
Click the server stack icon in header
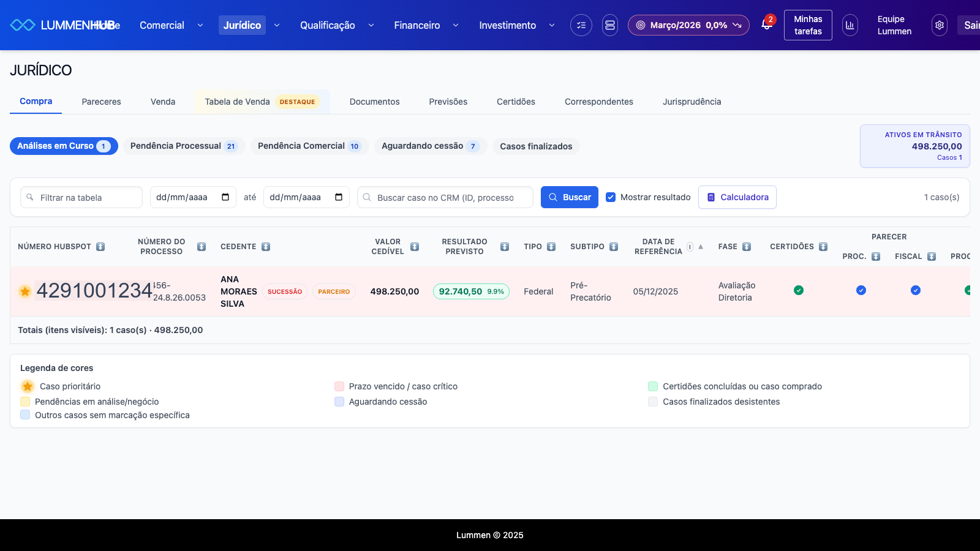(x=609, y=25)
